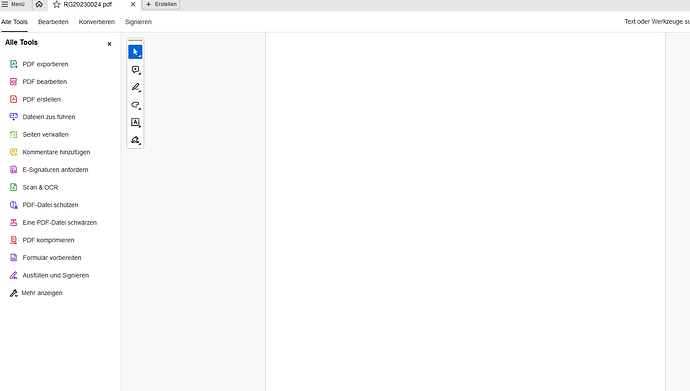This screenshot has height=391, width=690.
Task: Close the RG20230024.pdf tab
Action: pos(133,4)
